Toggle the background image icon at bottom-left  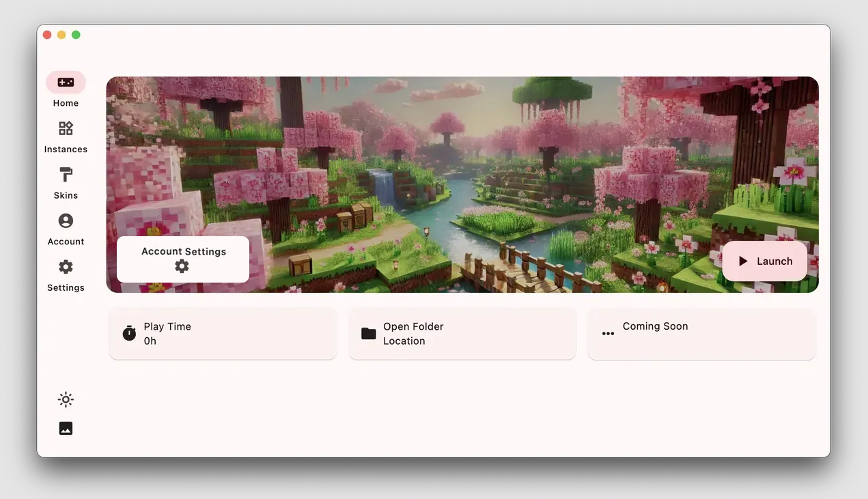[66, 429]
